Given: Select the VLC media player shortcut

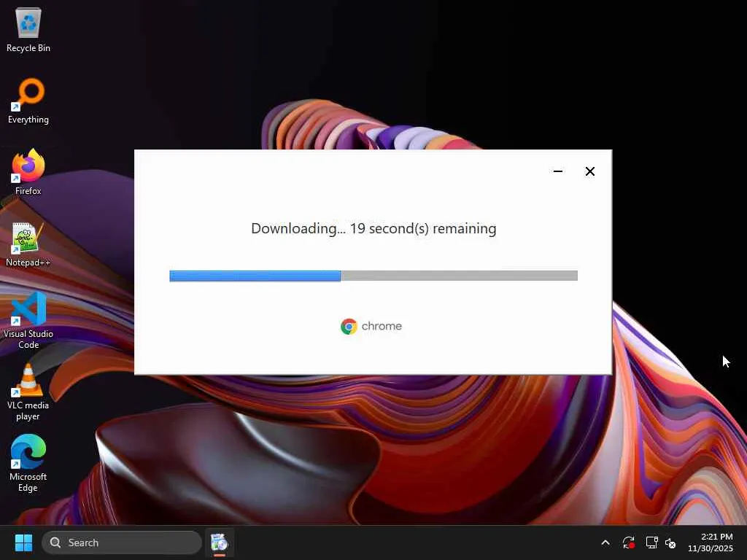Looking at the screenshot, I should pos(28,392).
